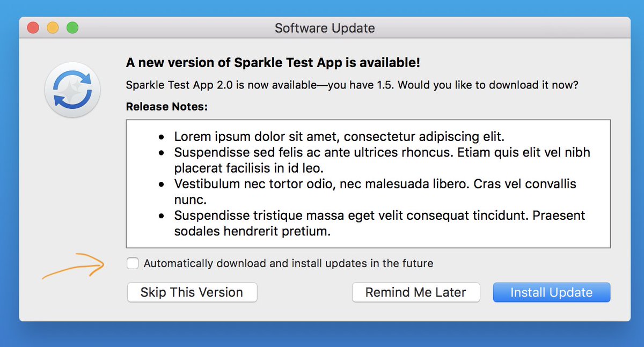This screenshot has height=347, width=644.
Task: Click the "Sparkle Test App 2.0 is now available" text
Action: [352, 85]
